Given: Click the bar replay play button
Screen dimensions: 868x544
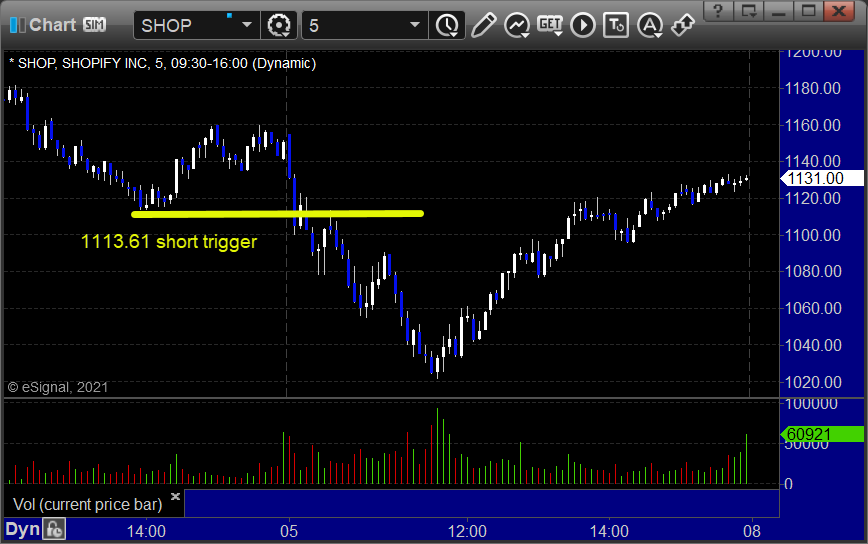Looking at the screenshot, I should pos(583,25).
